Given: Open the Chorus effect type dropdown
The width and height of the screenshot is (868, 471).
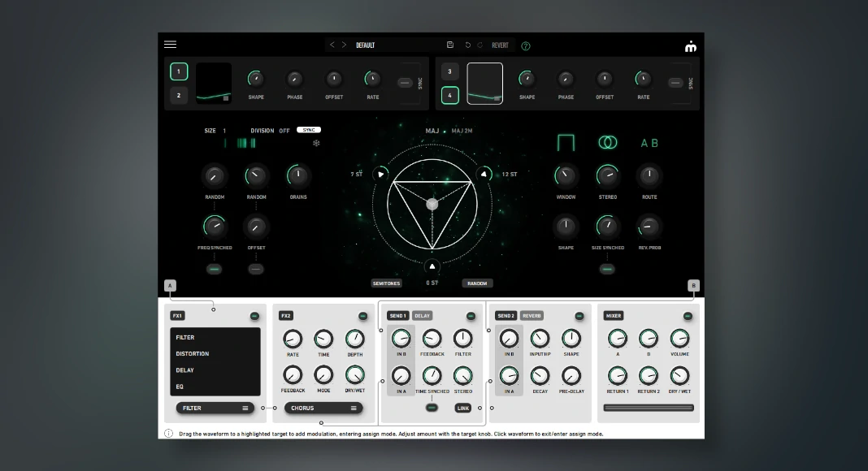Looking at the screenshot, I should pyautogui.click(x=323, y=408).
